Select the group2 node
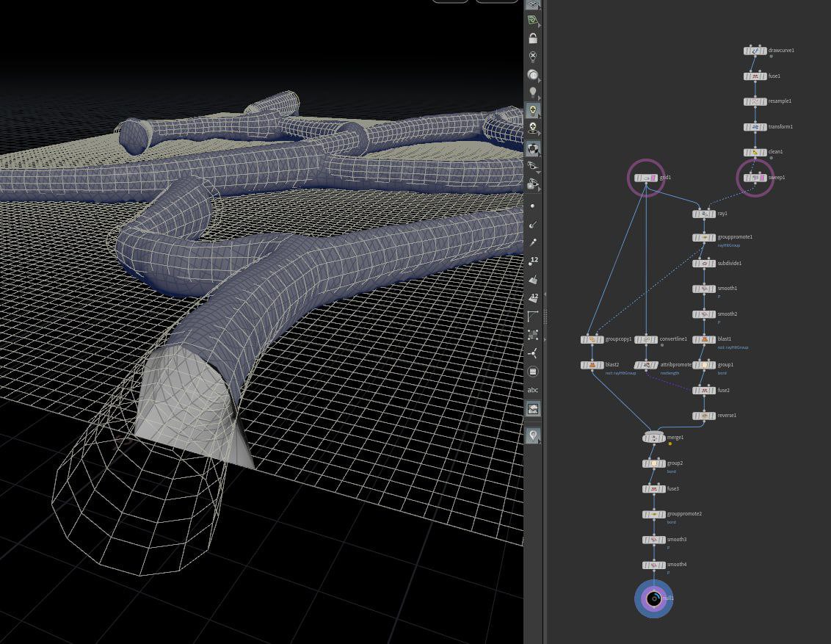The width and height of the screenshot is (831, 644). tap(654, 464)
